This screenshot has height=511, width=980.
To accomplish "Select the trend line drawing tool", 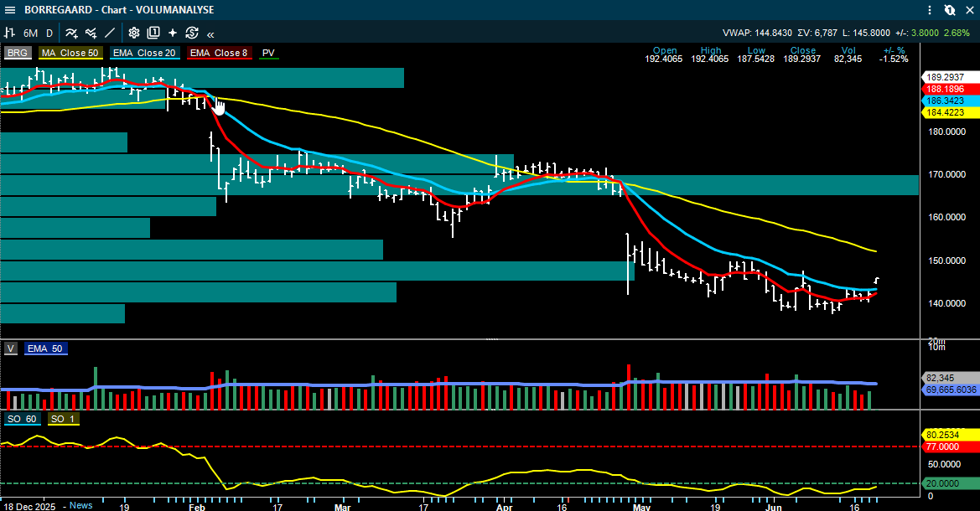I will tap(110, 34).
